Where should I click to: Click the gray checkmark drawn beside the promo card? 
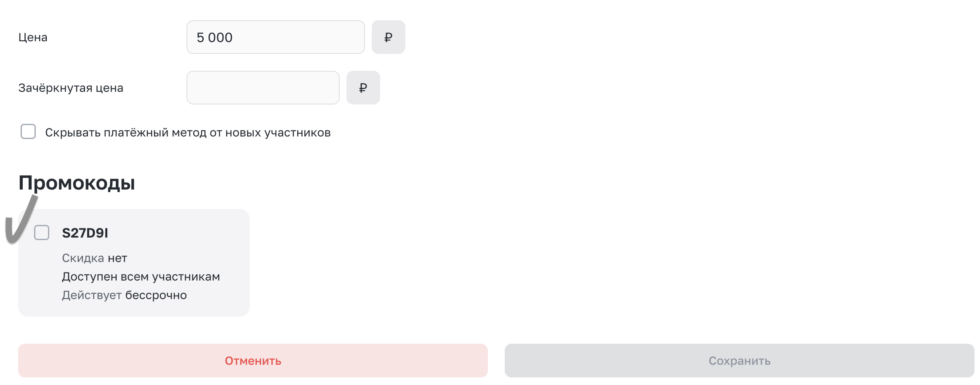[21, 219]
